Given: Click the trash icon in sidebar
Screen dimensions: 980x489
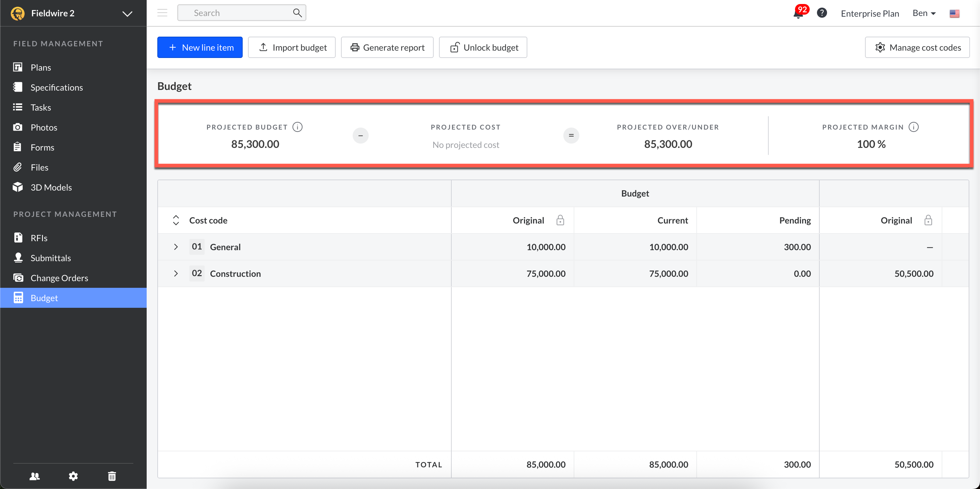Looking at the screenshot, I should tap(112, 476).
